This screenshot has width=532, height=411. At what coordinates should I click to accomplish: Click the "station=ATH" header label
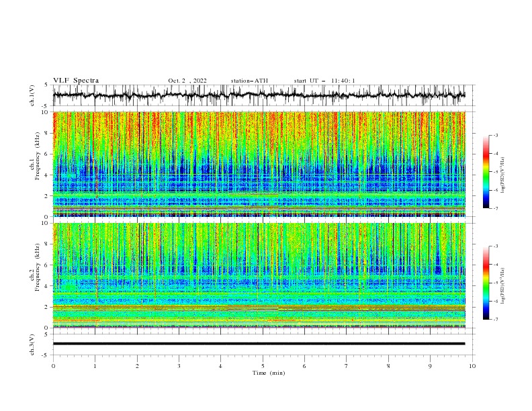249,81
